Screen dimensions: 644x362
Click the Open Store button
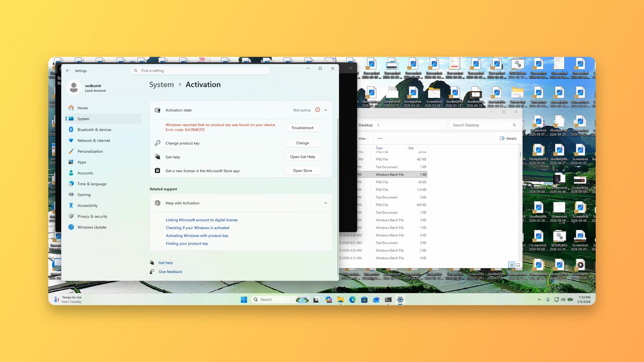pos(302,171)
